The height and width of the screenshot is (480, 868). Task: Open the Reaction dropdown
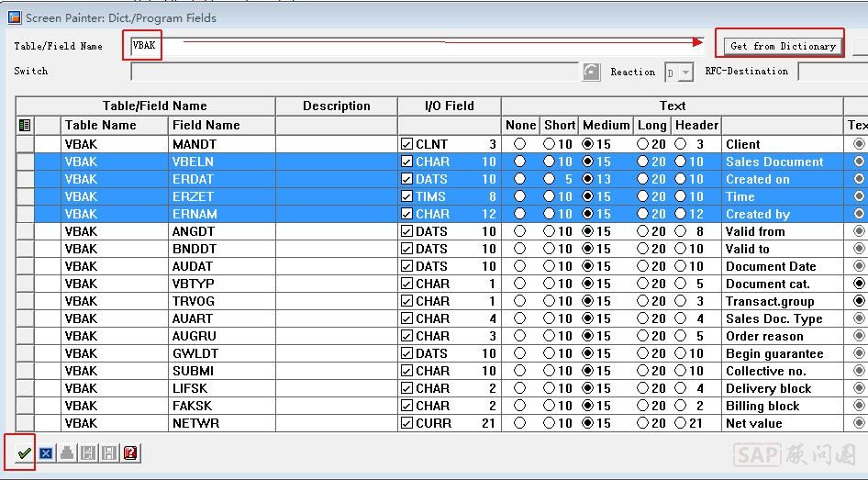point(685,73)
